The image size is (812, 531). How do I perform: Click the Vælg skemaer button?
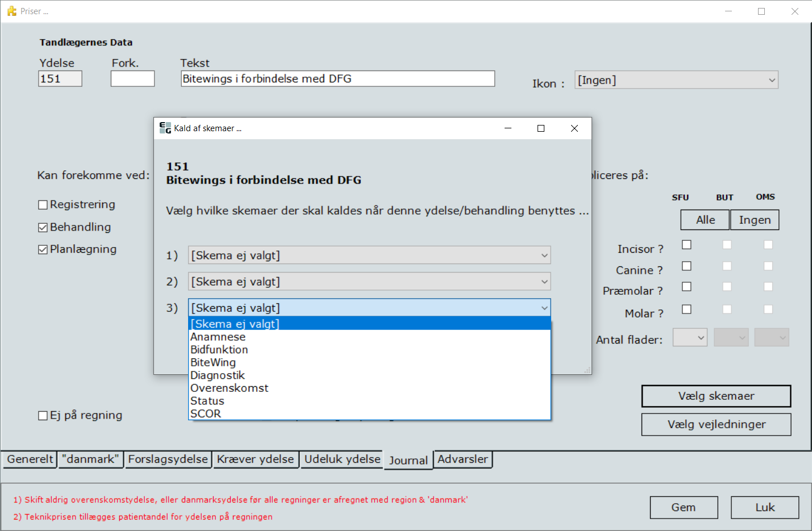[716, 396]
